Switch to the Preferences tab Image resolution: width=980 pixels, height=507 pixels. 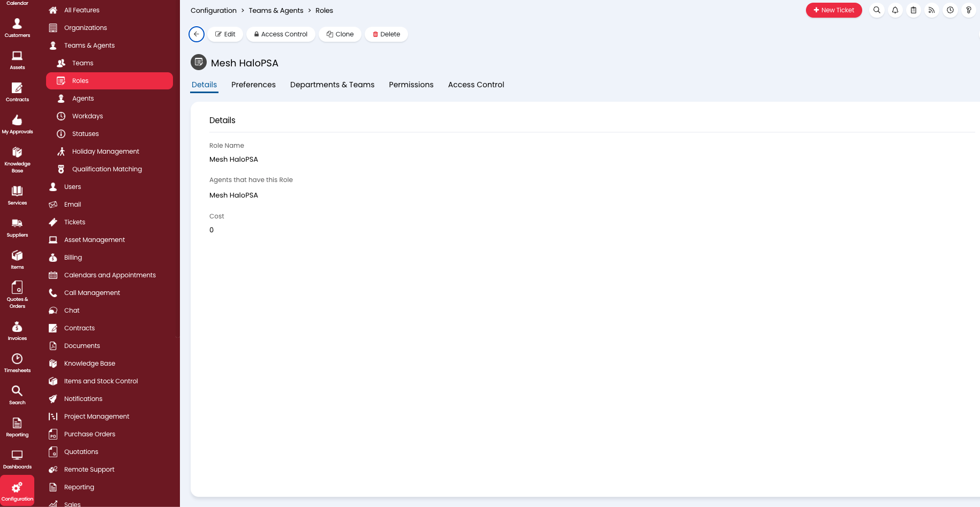[253, 85]
